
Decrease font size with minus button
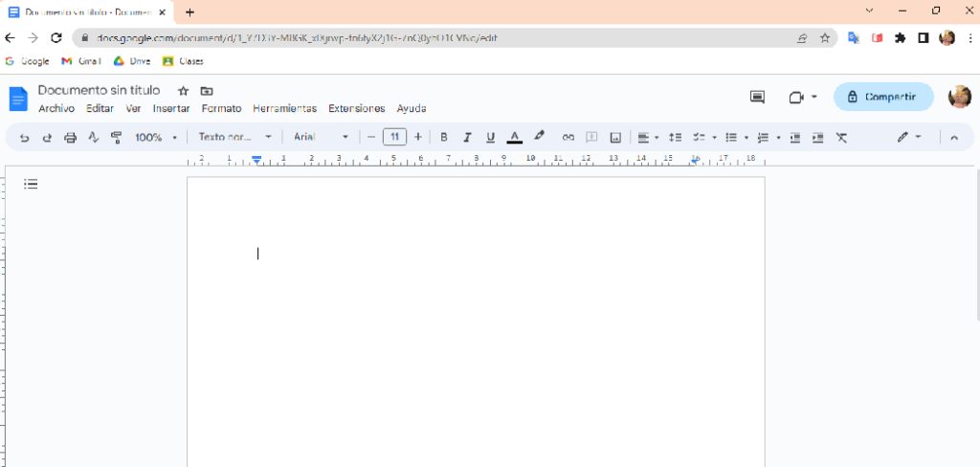[371, 137]
